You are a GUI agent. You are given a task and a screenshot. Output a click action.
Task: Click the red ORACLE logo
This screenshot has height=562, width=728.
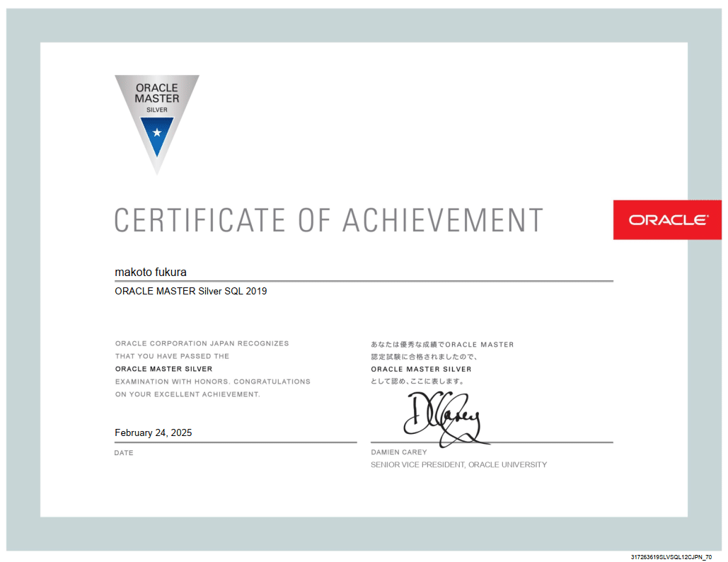[x=667, y=219]
